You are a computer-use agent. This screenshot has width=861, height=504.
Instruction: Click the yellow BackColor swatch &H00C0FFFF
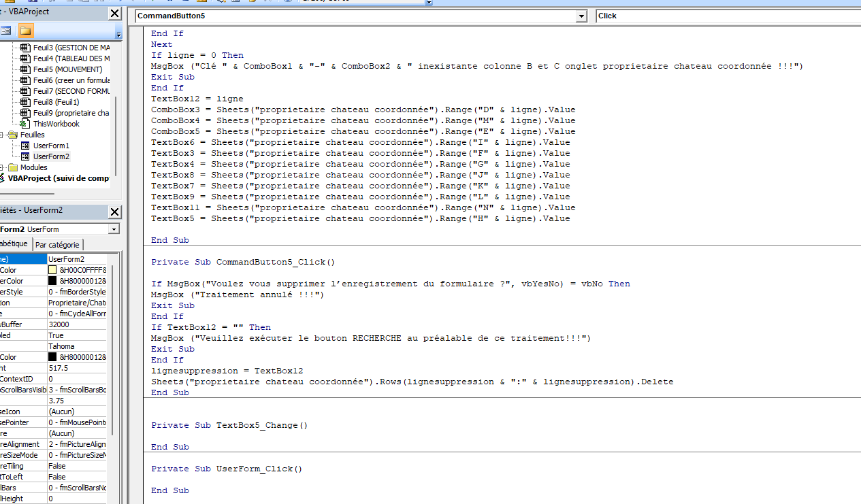pos(52,270)
